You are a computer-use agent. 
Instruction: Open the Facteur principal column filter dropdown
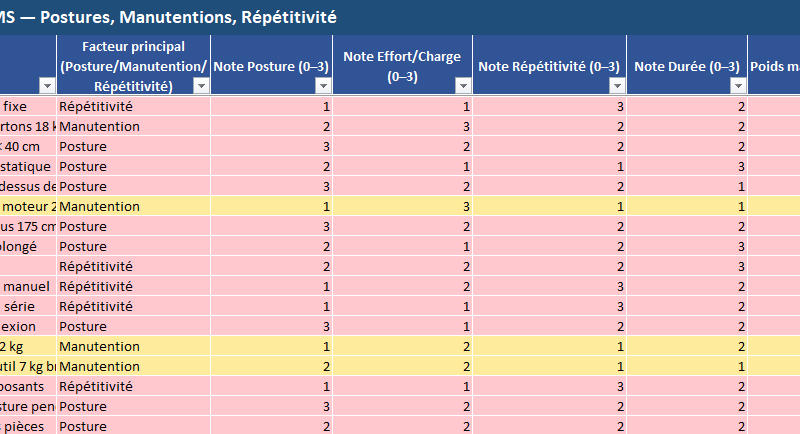[200, 86]
